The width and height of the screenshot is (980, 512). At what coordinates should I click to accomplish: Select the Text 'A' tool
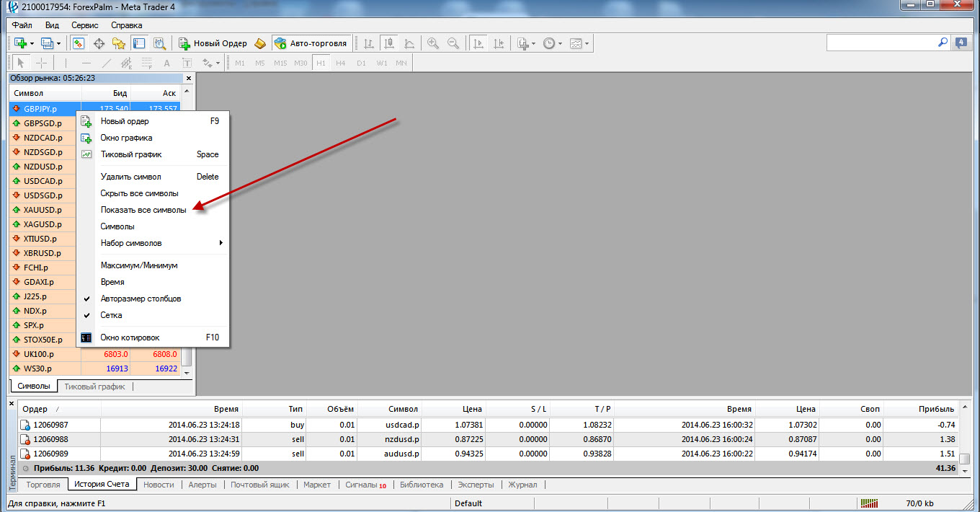pos(166,63)
